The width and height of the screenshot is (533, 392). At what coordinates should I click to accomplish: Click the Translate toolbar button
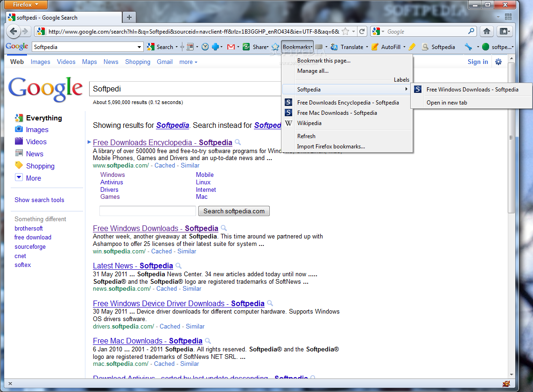pos(347,47)
